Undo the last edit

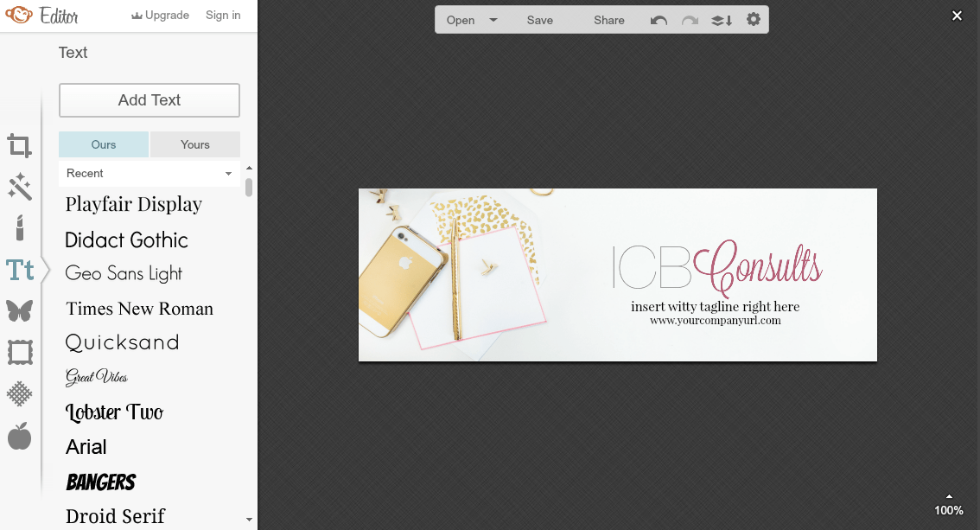coord(658,19)
